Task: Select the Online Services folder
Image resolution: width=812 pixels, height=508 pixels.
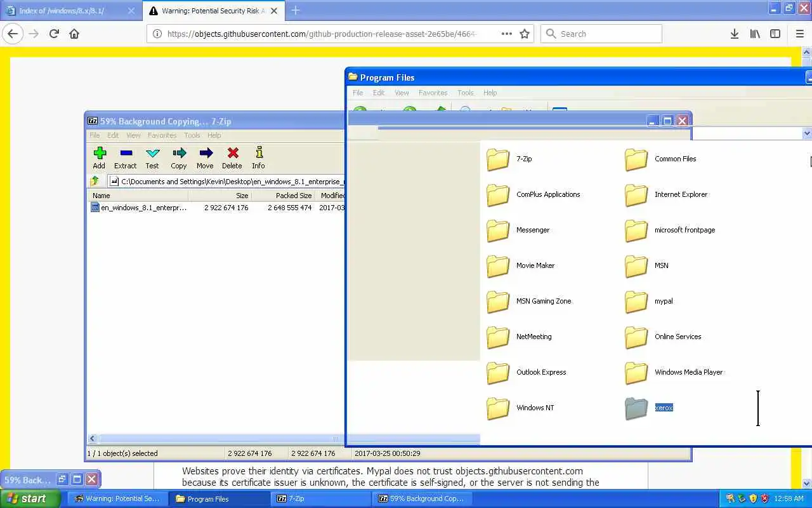Action: (x=664, y=337)
